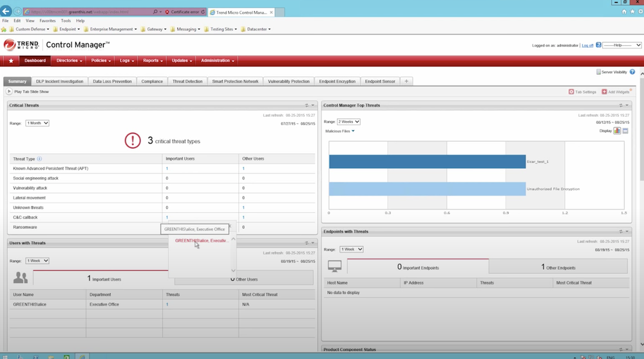Refresh the Endpoints with Threats widget
Screen dimensions: 644x359
pyautogui.click(x=621, y=231)
